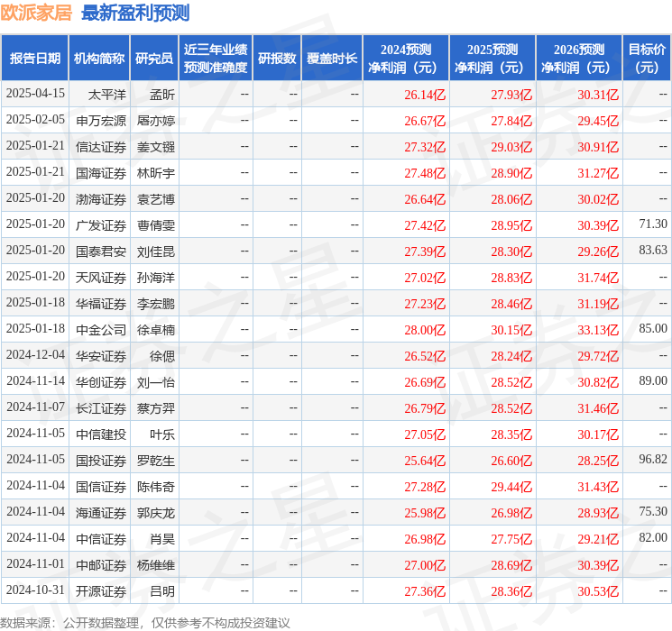Click the 2026预测净利润 column header
The height and width of the screenshot is (631, 672).
[x=579, y=59]
